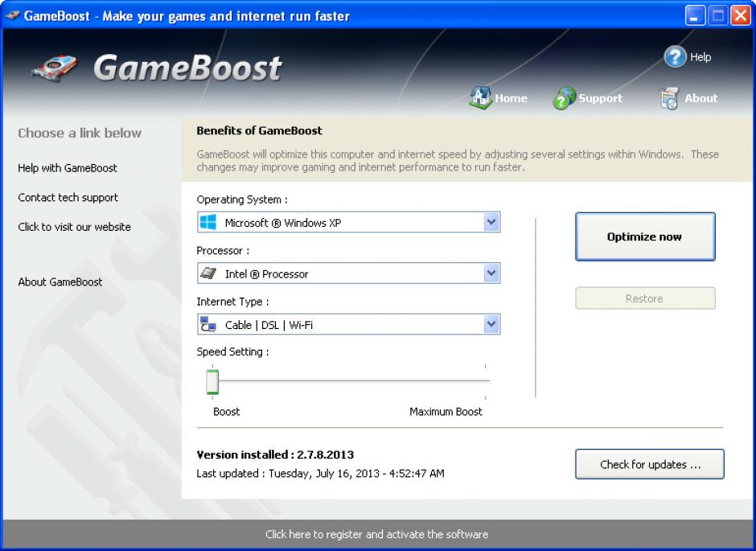Expand the Operating System dropdown arrow
The image size is (756, 551).
(x=491, y=222)
